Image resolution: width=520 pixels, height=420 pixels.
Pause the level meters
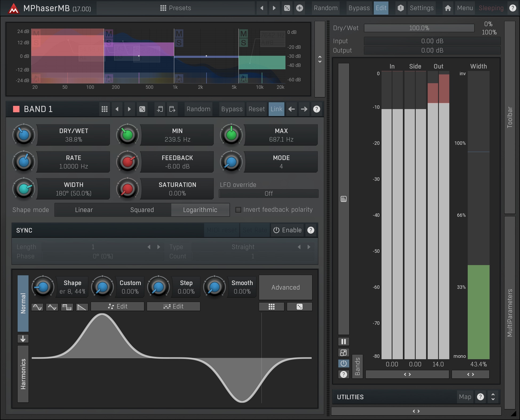click(343, 342)
